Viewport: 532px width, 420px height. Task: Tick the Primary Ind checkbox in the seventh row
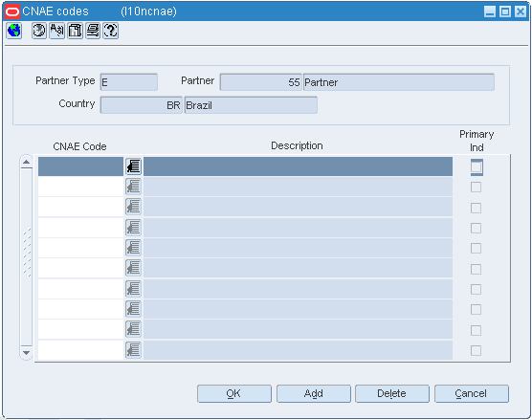(476, 289)
